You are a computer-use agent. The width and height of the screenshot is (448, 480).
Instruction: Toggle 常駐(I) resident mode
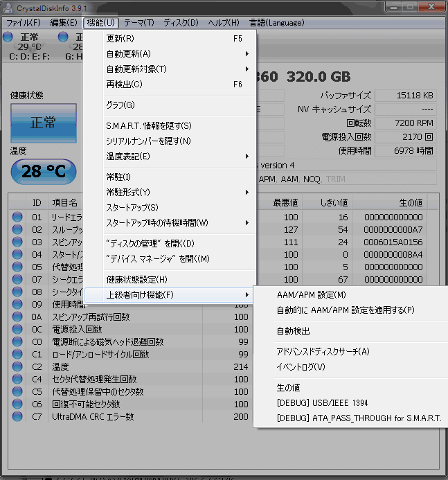point(170,177)
